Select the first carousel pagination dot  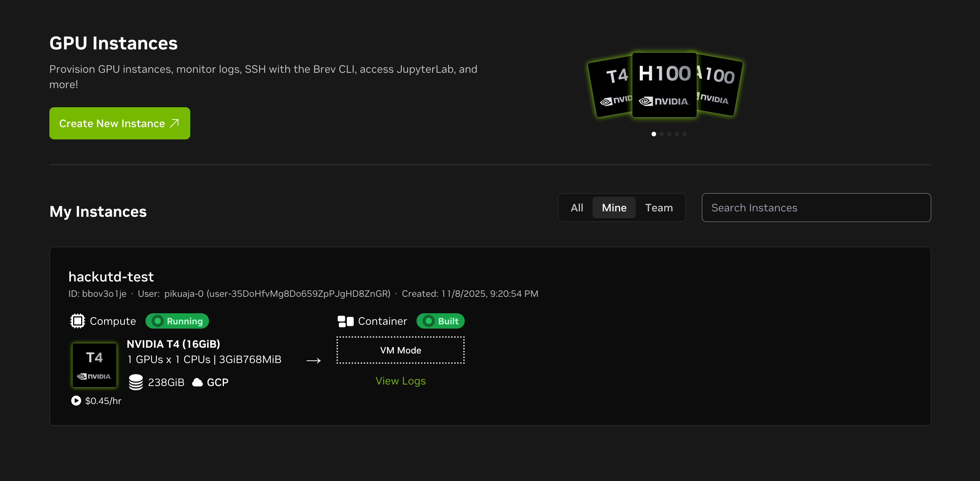(x=654, y=134)
